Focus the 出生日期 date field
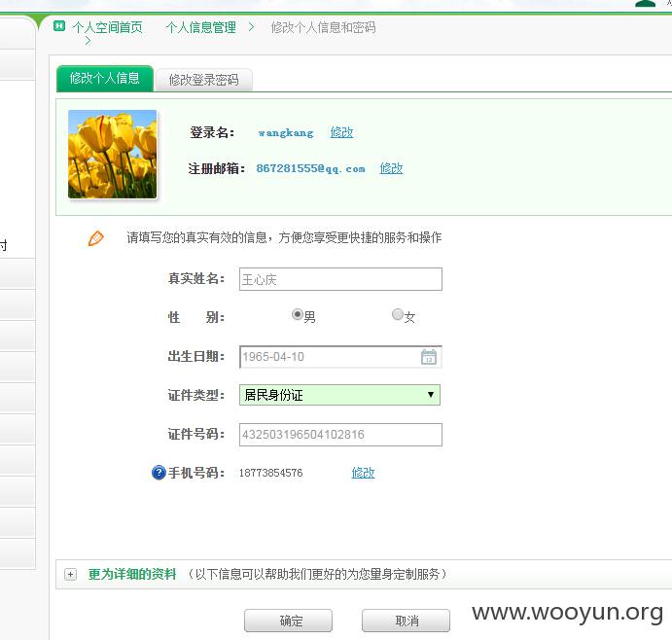This screenshot has height=640, width=672. point(340,357)
